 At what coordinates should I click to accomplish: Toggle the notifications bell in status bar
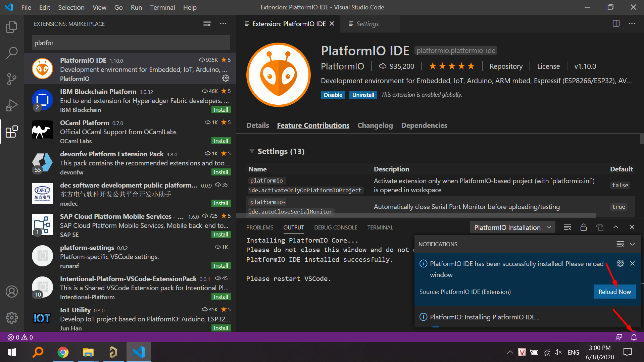634,337
